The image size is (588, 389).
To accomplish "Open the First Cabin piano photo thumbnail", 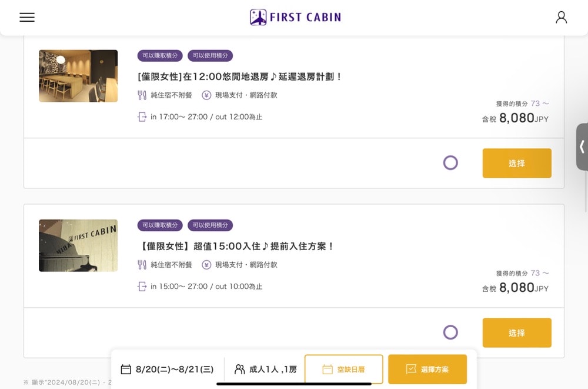I will click(x=78, y=245).
